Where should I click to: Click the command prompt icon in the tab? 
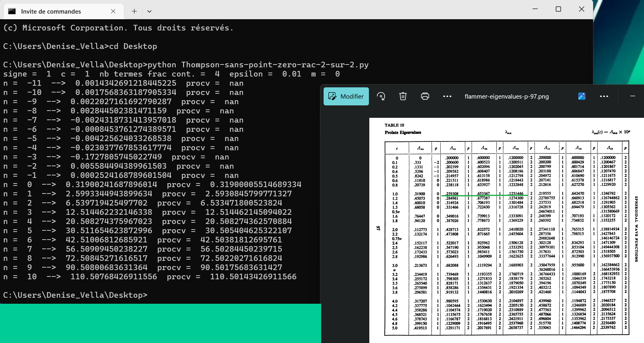point(12,11)
